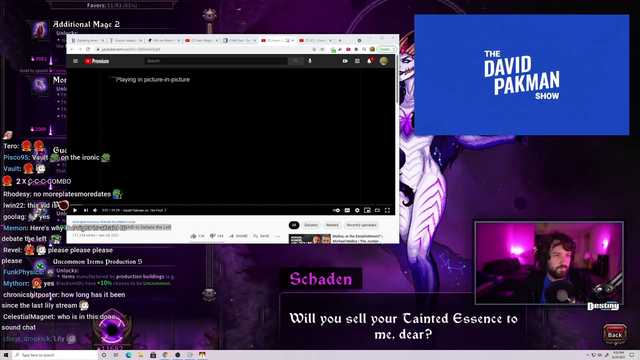Start voice search with microphone

click(x=310, y=61)
